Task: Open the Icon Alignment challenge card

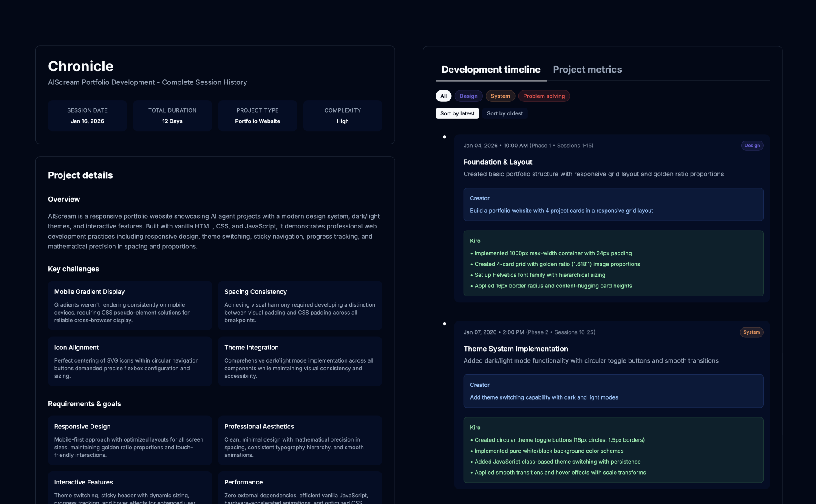Action: [130, 361]
